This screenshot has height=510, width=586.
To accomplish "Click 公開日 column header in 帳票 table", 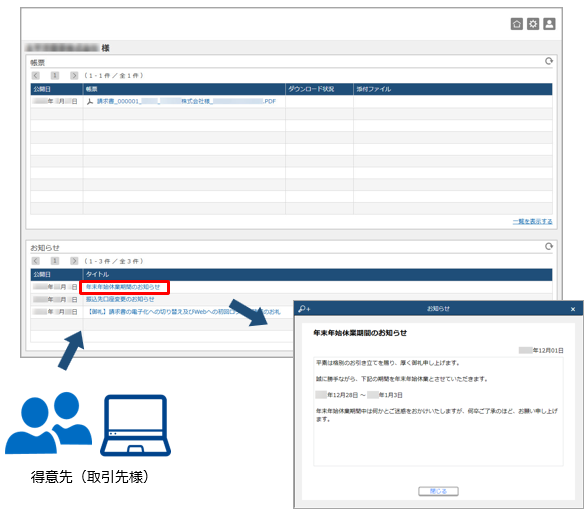I will [57, 89].
